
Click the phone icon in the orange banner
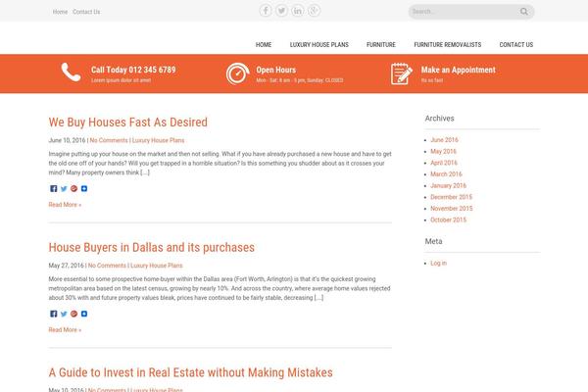point(71,72)
